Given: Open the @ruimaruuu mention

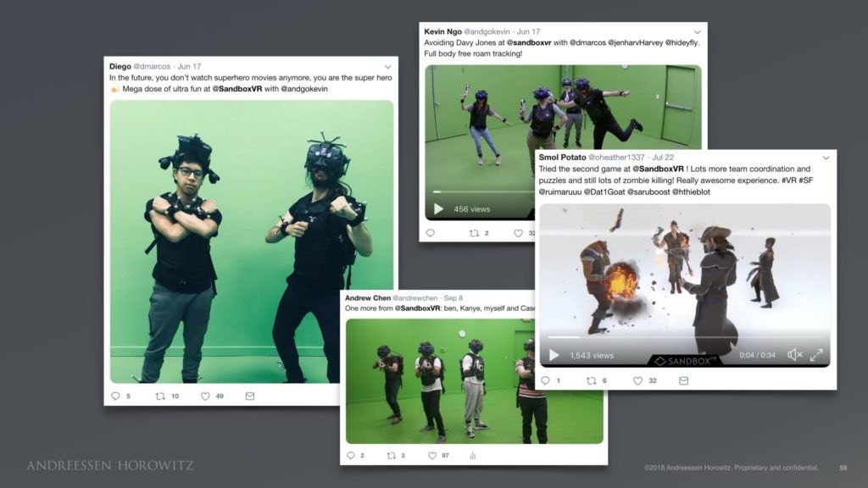Looking at the screenshot, I should pyautogui.click(x=560, y=192).
